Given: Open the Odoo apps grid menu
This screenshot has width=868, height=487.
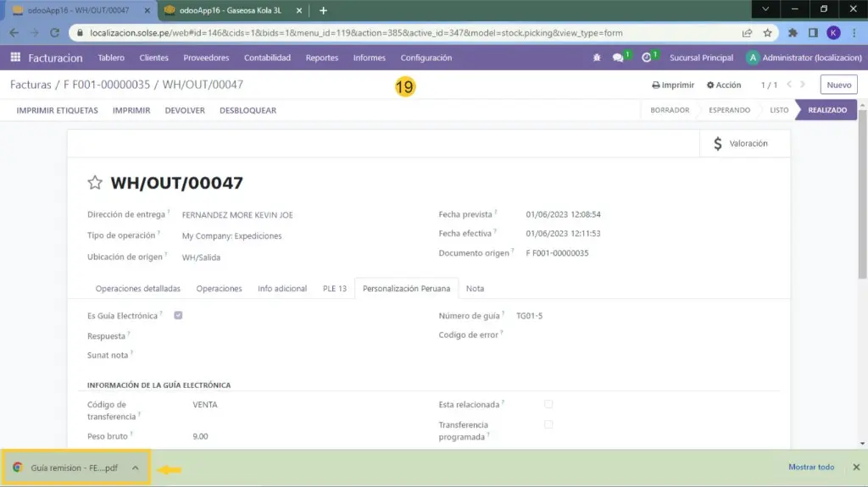Looking at the screenshot, I should tap(15, 58).
